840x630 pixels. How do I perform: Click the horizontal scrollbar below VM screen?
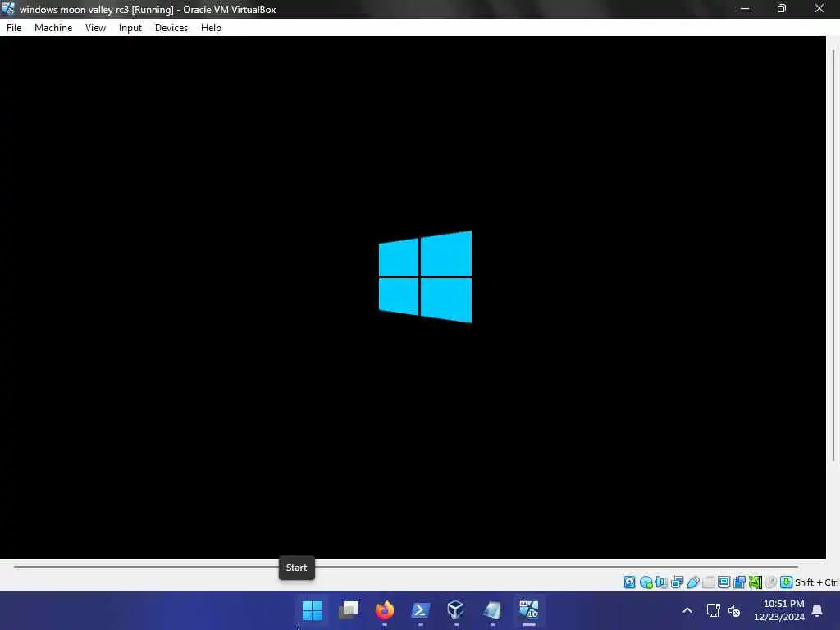(x=406, y=566)
